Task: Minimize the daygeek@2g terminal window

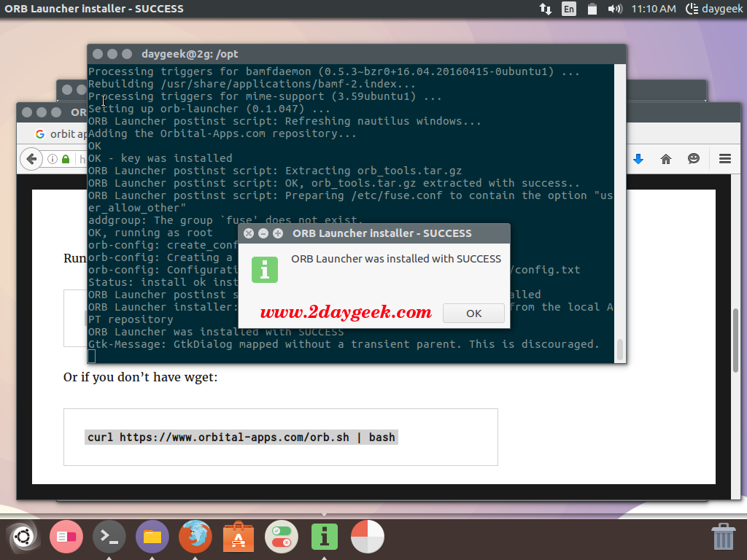Action: 112,54
